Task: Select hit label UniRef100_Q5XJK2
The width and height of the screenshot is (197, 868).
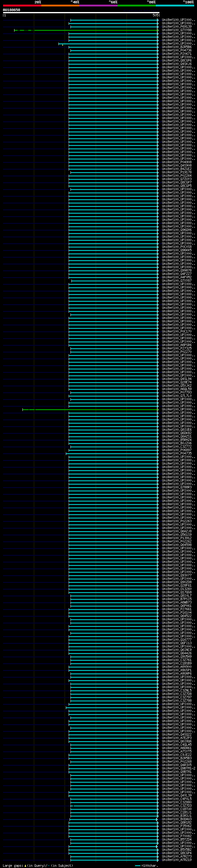Action: point(177,386)
